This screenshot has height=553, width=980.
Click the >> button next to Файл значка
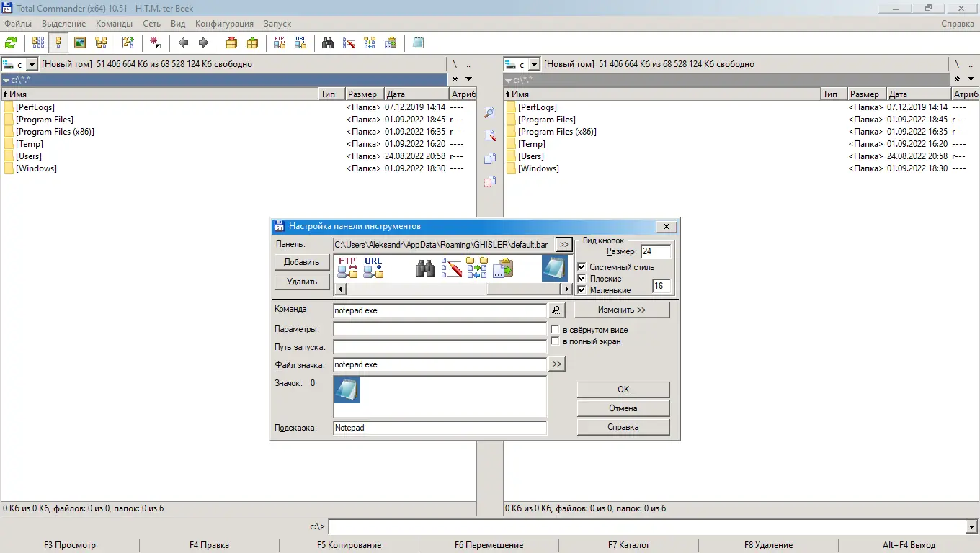(557, 365)
